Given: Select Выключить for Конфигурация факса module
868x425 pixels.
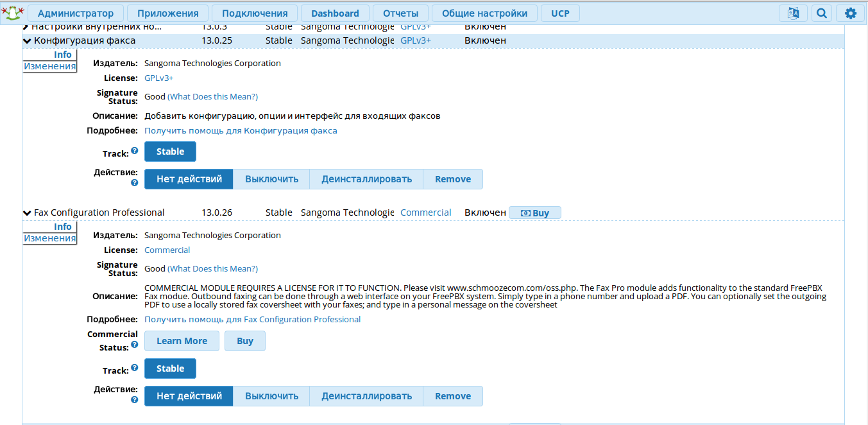Looking at the screenshot, I should [x=271, y=179].
